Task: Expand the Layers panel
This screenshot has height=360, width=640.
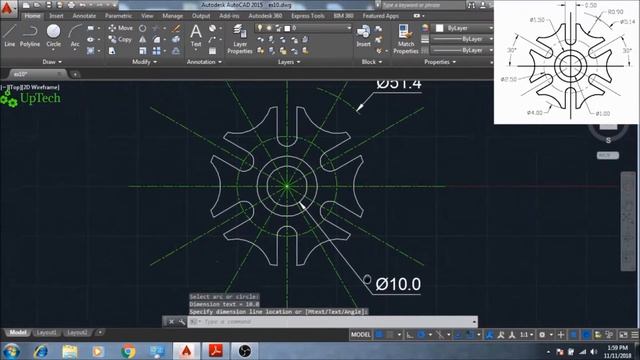Action: [x=289, y=62]
